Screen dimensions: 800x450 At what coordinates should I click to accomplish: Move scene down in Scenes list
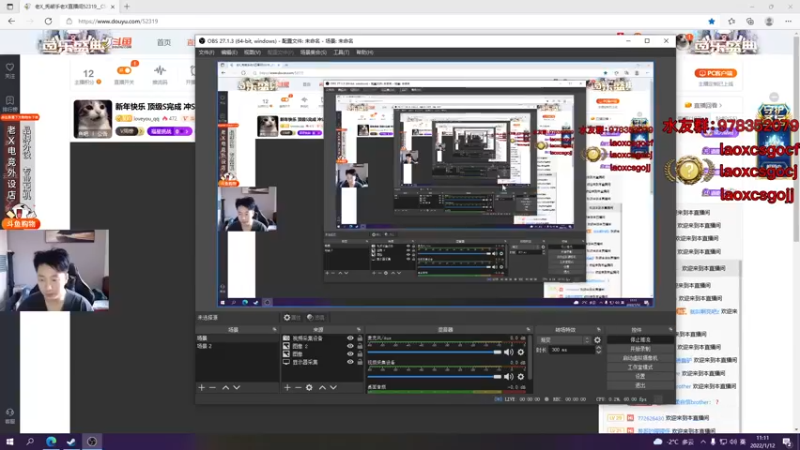tap(237, 388)
